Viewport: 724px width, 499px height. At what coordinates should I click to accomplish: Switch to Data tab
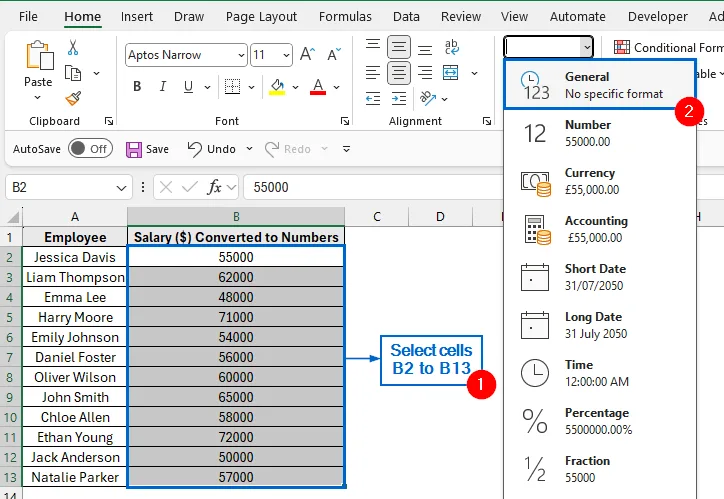point(406,17)
